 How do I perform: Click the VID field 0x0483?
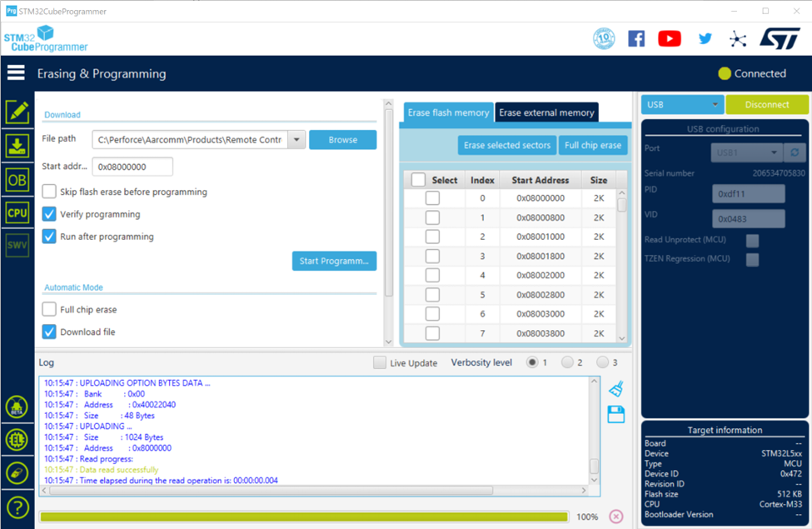(749, 218)
